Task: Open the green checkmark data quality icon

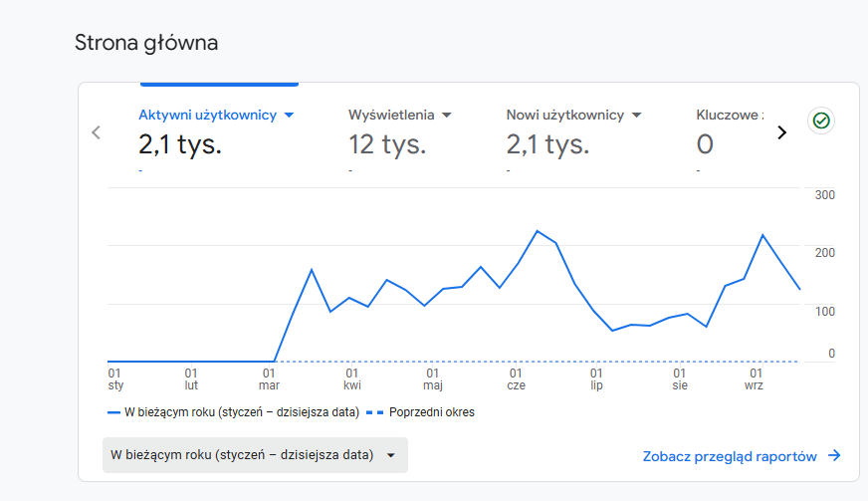Action: click(x=821, y=121)
